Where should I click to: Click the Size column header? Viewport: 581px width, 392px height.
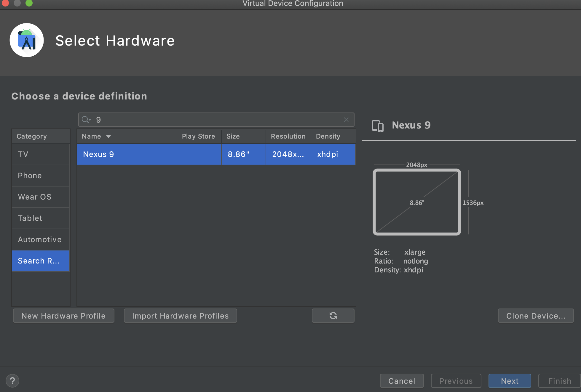(243, 136)
